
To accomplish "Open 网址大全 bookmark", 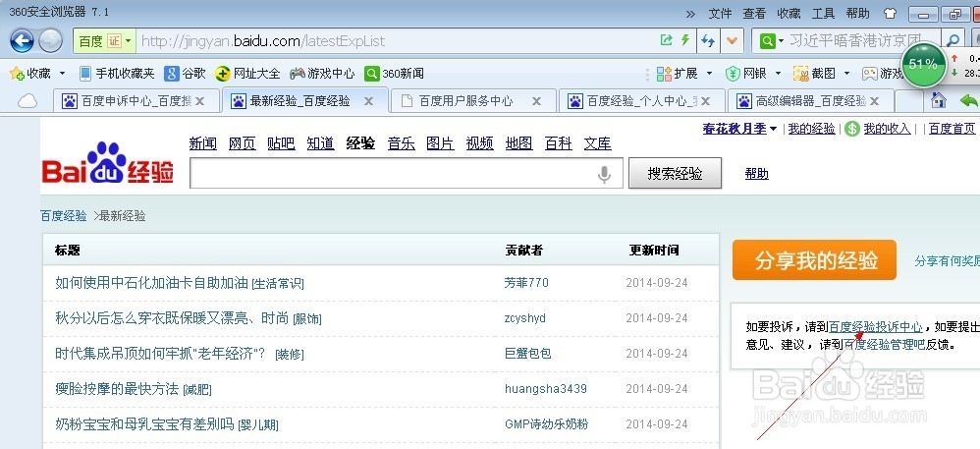I will pos(247,74).
